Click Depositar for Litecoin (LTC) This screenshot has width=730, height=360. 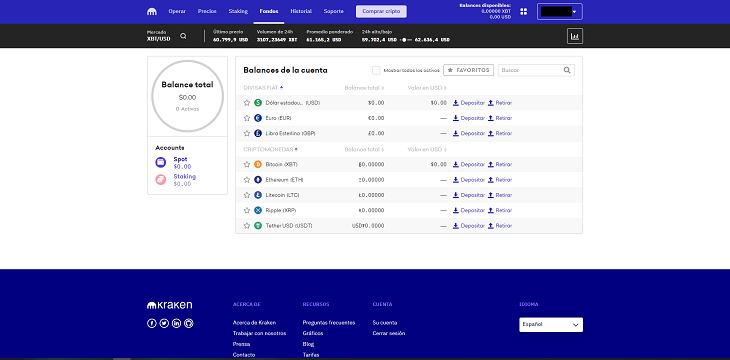(x=469, y=195)
